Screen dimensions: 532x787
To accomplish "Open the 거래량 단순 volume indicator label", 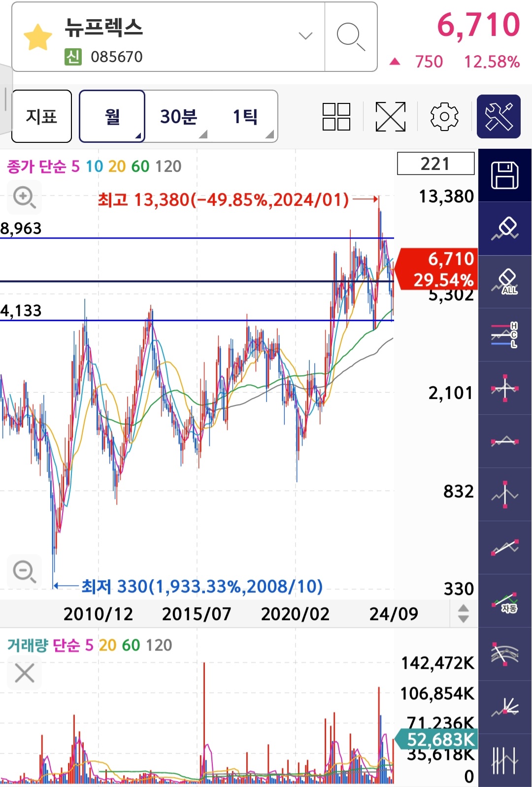I will click(43, 645).
